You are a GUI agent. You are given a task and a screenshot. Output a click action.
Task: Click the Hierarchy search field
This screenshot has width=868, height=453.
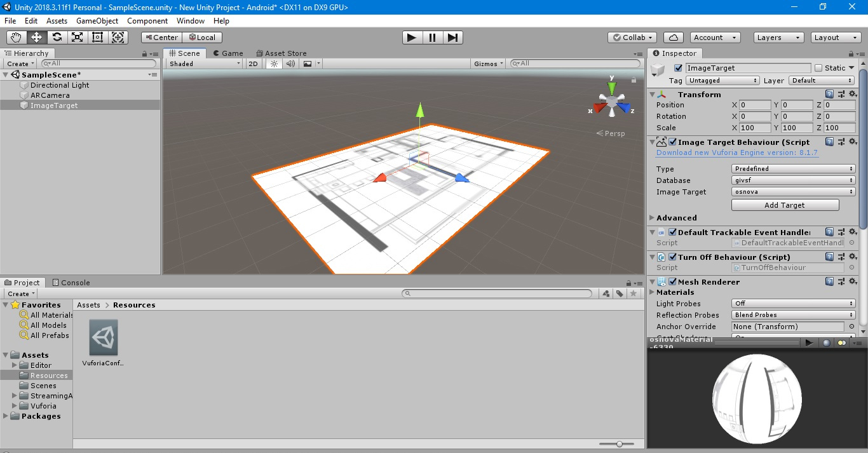pyautogui.click(x=98, y=64)
